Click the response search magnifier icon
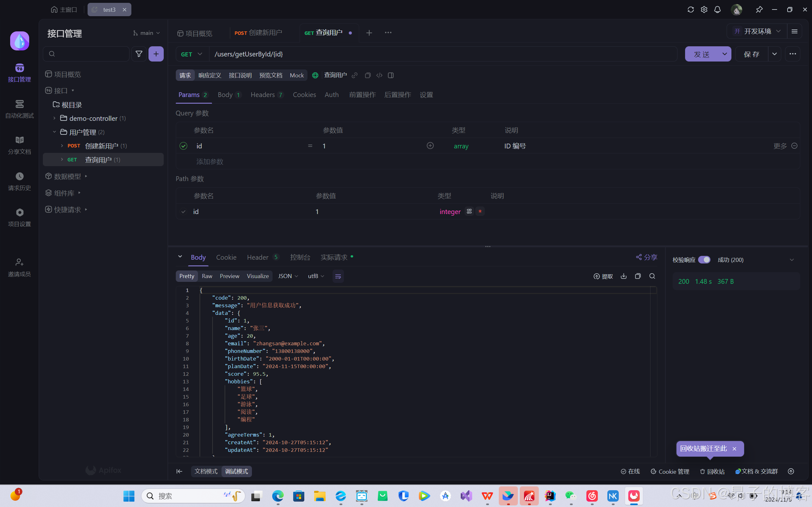The width and height of the screenshot is (812, 507). pyautogui.click(x=652, y=276)
